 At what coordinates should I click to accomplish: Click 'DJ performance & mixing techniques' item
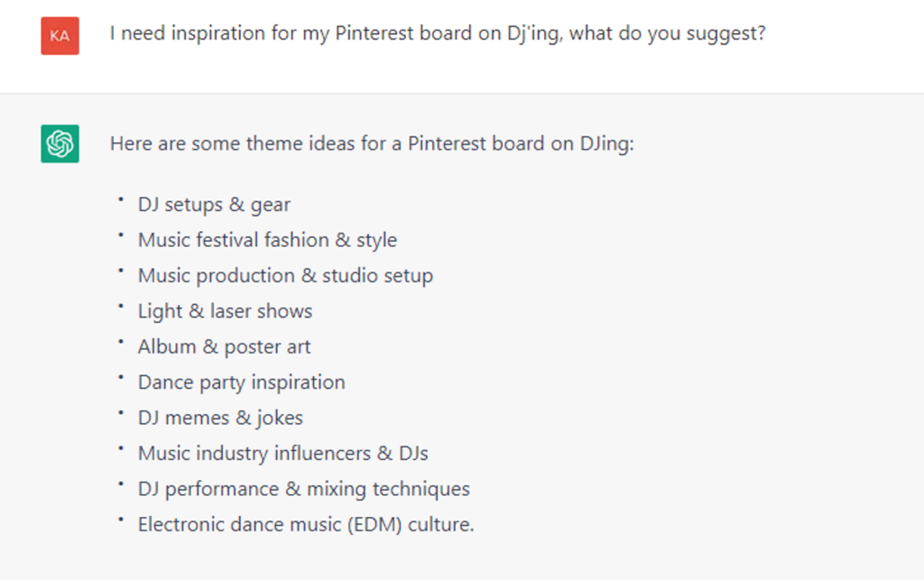(x=303, y=489)
